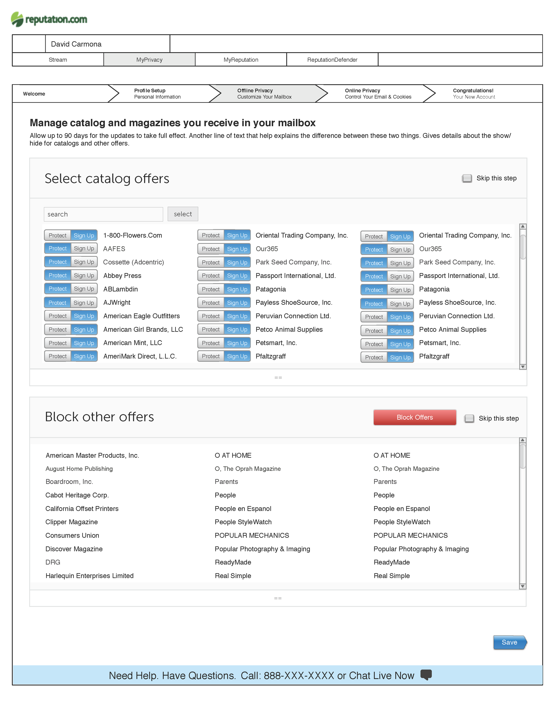
Task: Set 1-800-Flowers.Com to Protect
Action: [x=57, y=235]
